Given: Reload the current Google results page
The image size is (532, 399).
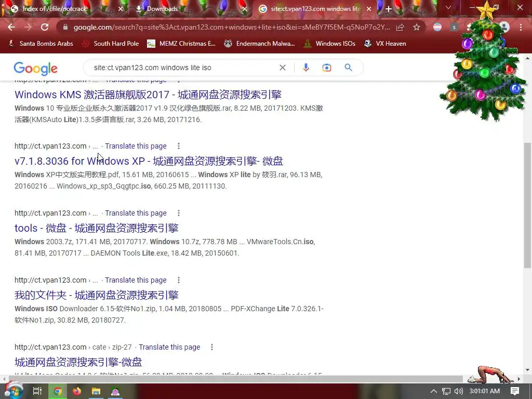Looking at the screenshot, I should [x=45, y=27].
